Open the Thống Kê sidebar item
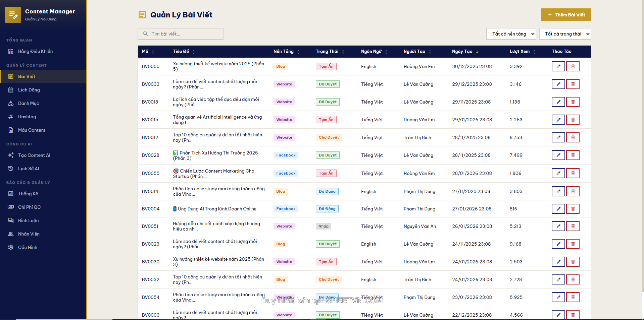 28,194
